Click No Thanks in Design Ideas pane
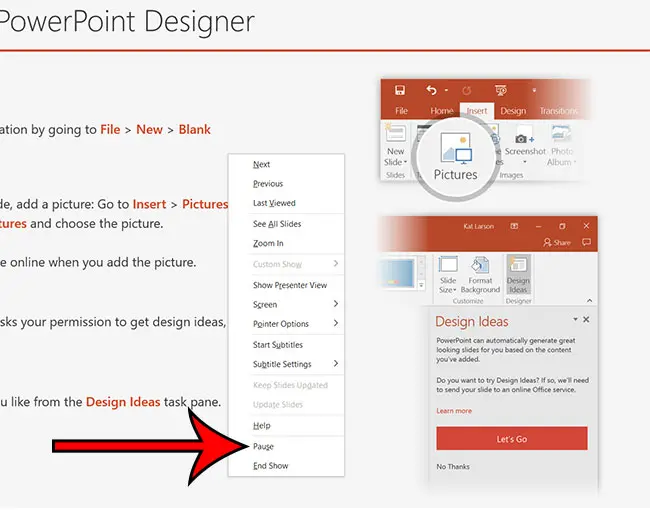Screen dimensions: 650x525 coord(453,467)
